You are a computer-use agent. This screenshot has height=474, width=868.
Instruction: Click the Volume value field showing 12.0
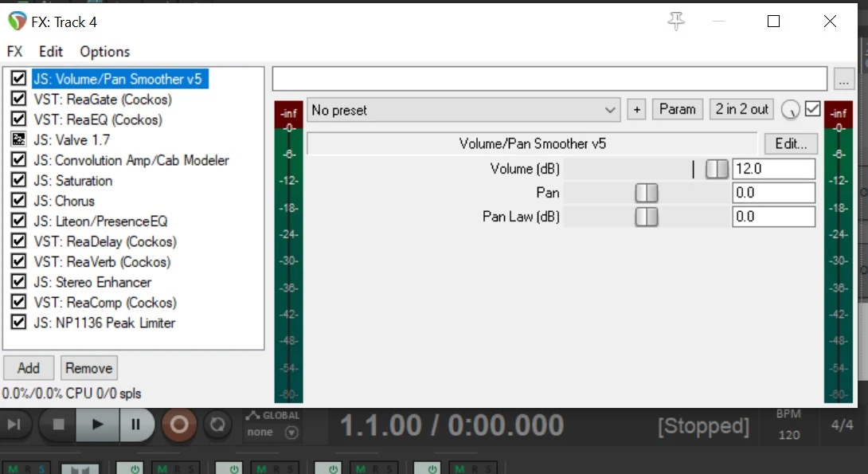(x=774, y=169)
